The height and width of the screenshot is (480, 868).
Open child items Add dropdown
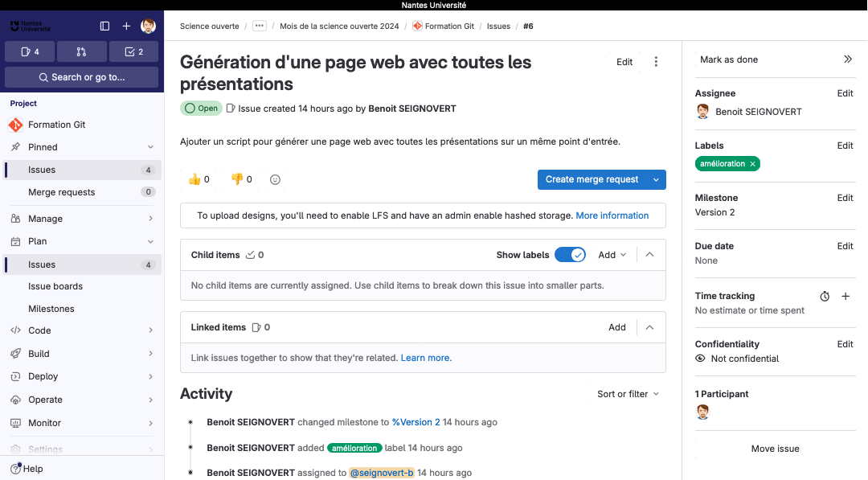pyautogui.click(x=612, y=255)
